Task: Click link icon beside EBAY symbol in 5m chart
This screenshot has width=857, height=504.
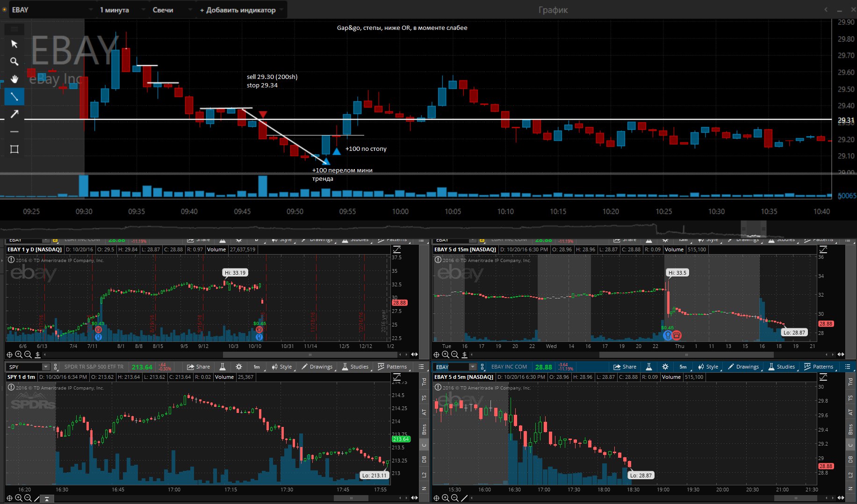Action: tap(483, 367)
